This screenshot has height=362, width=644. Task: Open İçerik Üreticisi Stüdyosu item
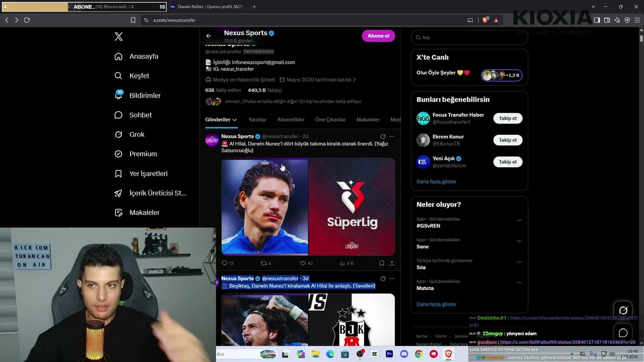150,193
